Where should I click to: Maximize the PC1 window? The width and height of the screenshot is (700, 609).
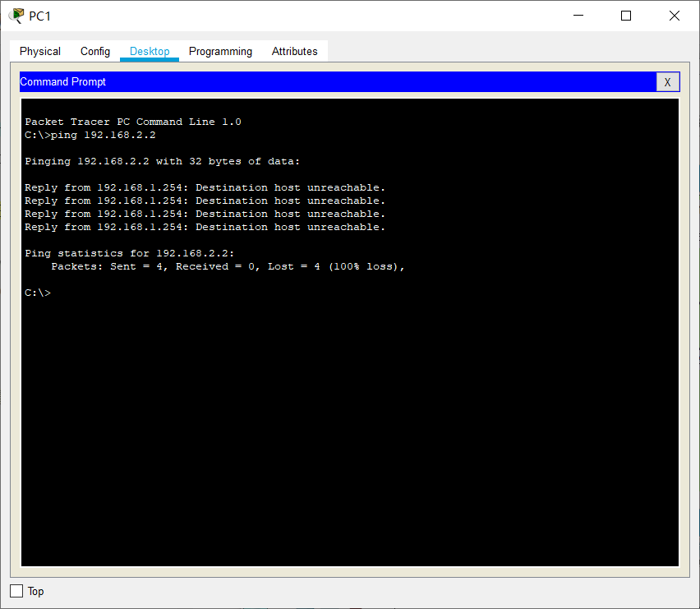click(x=626, y=16)
